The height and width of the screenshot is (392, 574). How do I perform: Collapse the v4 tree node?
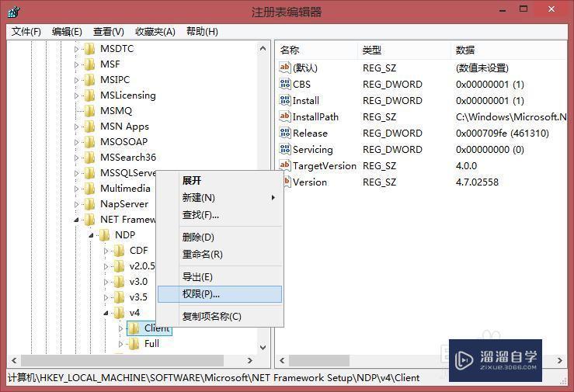106,313
